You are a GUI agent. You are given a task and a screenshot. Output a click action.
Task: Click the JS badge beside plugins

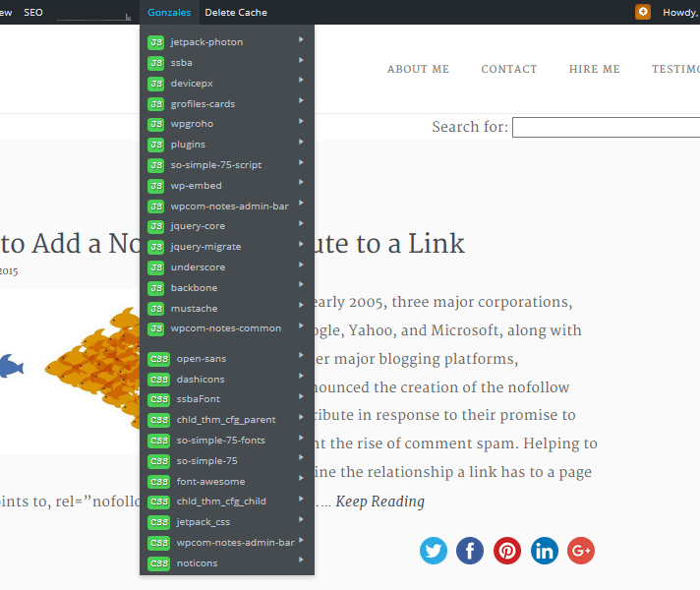tap(155, 145)
